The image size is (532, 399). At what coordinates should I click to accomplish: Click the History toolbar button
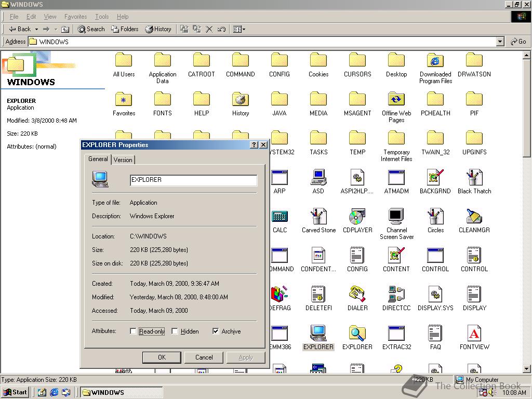point(158,29)
